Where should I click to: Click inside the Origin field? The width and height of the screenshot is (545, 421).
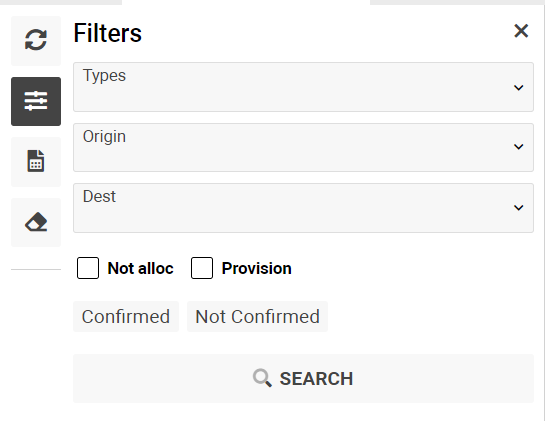tap(303, 147)
